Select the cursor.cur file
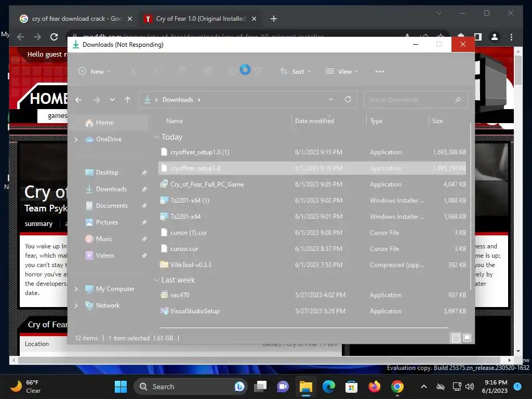The height and width of the screenshot is (399, 532). pos(312,248)
